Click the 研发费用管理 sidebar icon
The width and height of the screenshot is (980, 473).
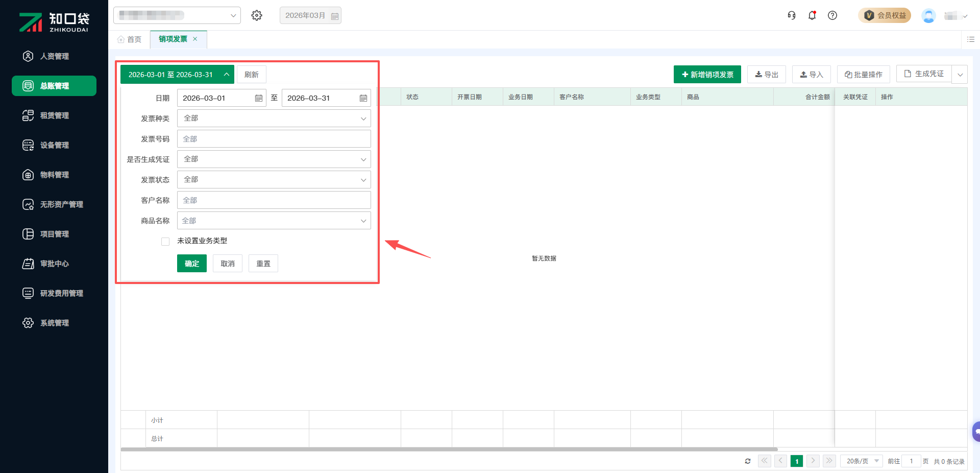(x=28, y=293)
